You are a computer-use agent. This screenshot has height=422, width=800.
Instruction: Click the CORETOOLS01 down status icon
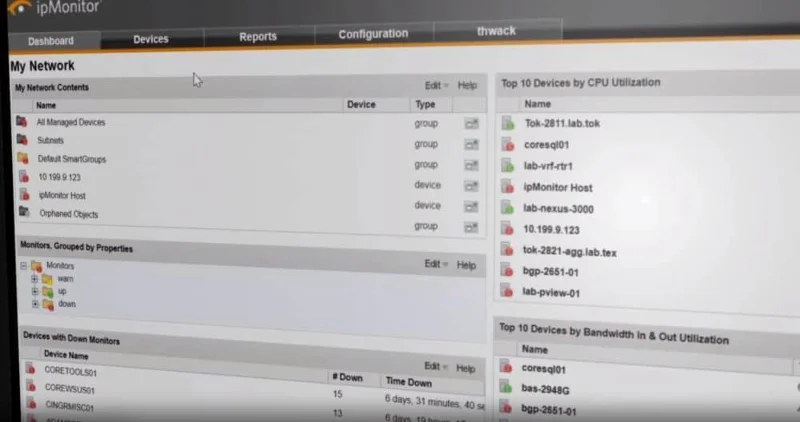tap(31, 368)
